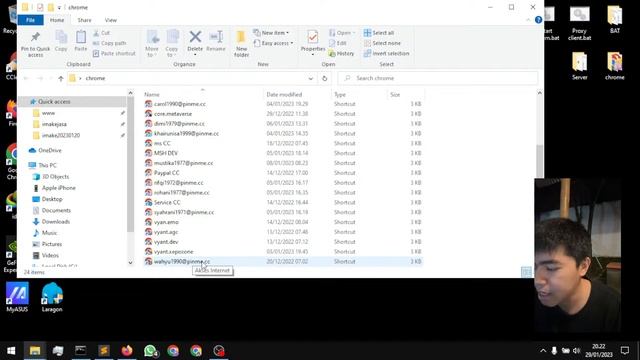Open the Move to menu
The image size is (640, 360).
152,43
